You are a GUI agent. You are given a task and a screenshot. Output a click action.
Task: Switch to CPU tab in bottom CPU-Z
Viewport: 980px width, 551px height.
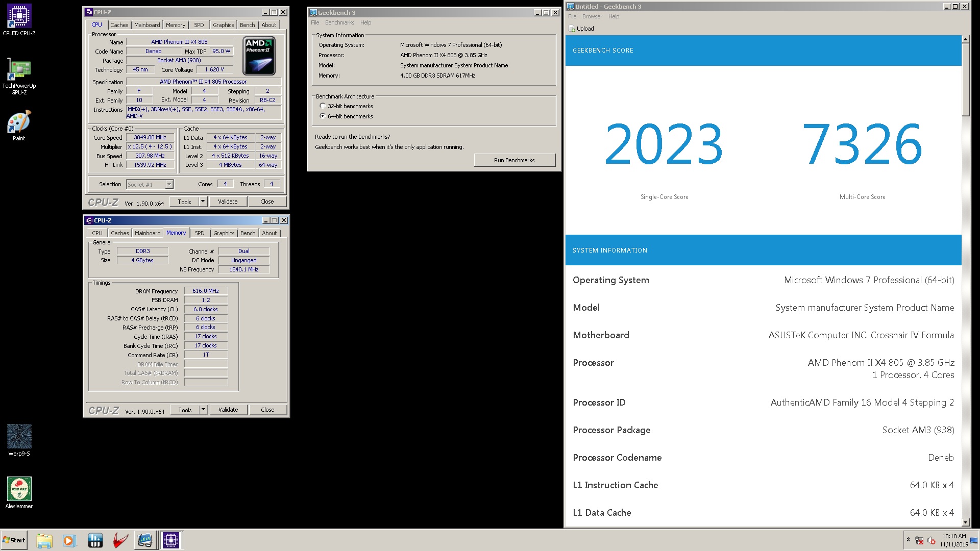[97, 233]
